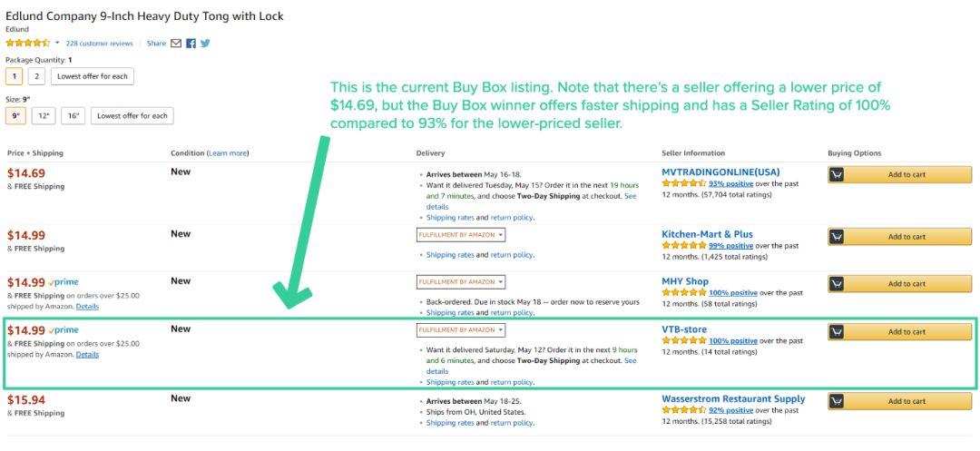Select package quantity 2
Image resolution: width=980 pixels, height=451 pixels.
pos(37,76)
